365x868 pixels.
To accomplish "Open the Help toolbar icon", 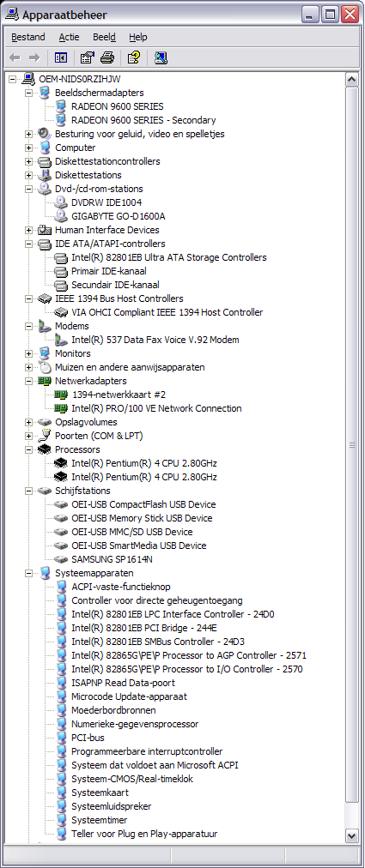I will tap(134, 57).
